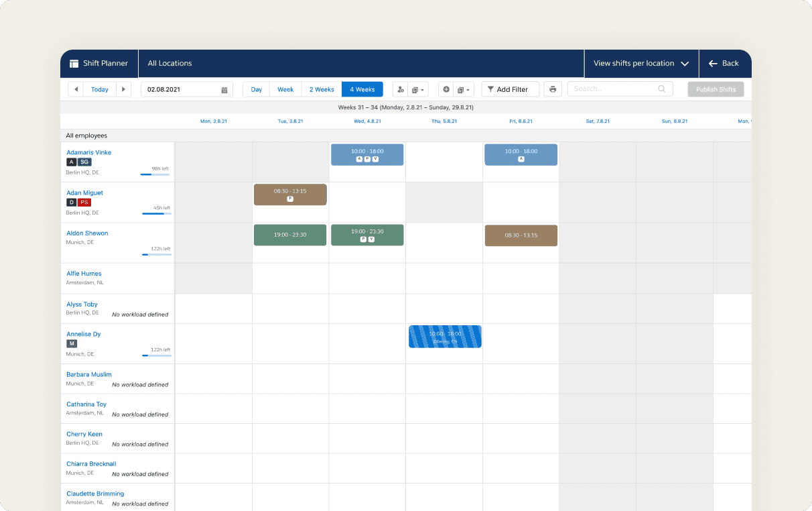Open Alfie Humes' employee link
812x511 pixels.
pyautogui.click(x=84, y=274)
